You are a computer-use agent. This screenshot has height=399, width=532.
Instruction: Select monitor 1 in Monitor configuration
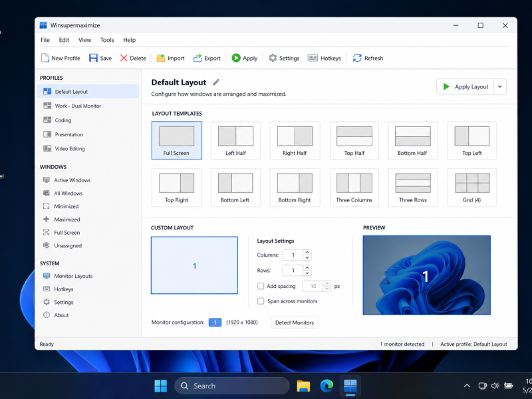[x=215, y=323]
